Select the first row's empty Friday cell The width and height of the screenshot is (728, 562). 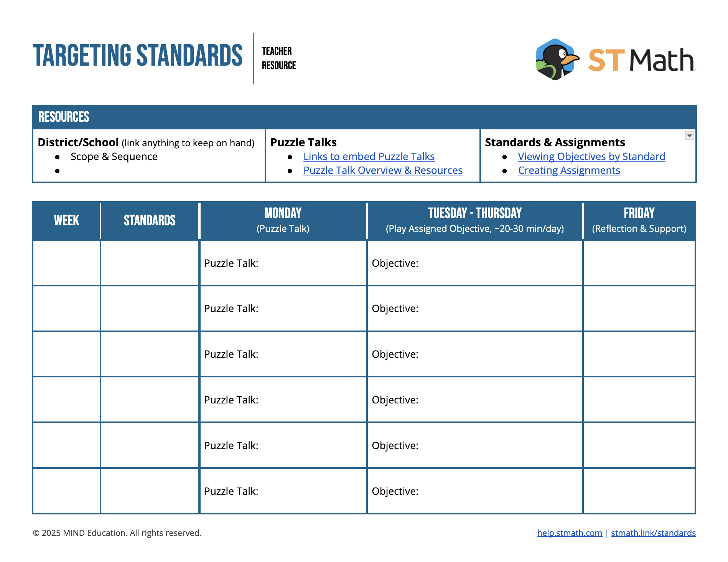click(x=639, y=263)
